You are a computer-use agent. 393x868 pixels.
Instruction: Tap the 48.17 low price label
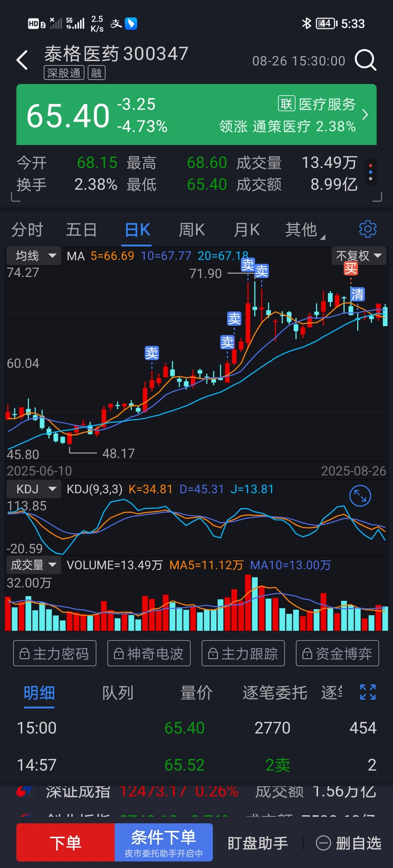pyautogui.click(x=119, y=453)
